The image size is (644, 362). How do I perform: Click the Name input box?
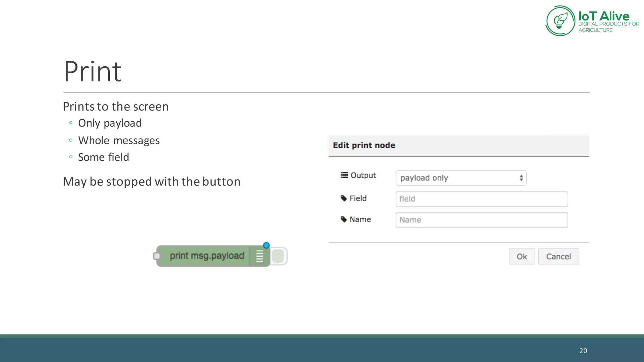pyautogui.click(x=482, y=220)
